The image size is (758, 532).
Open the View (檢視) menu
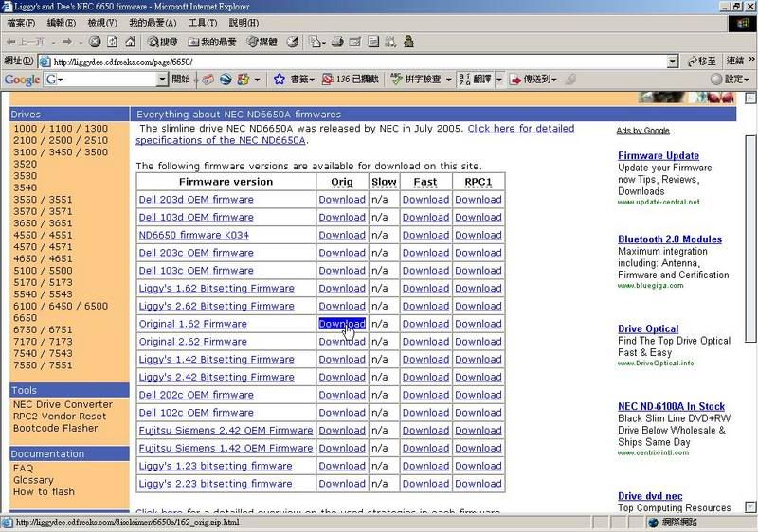point(102,23)
